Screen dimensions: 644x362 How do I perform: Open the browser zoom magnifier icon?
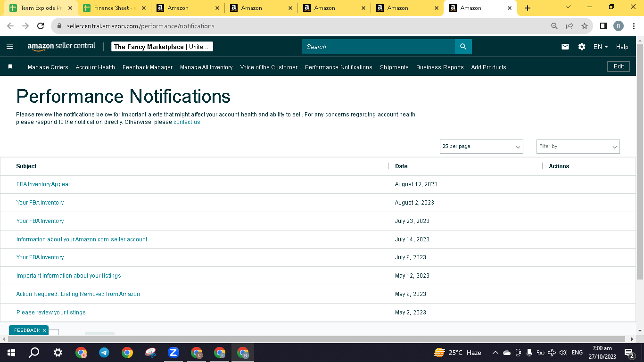click(x=554, y=26)
